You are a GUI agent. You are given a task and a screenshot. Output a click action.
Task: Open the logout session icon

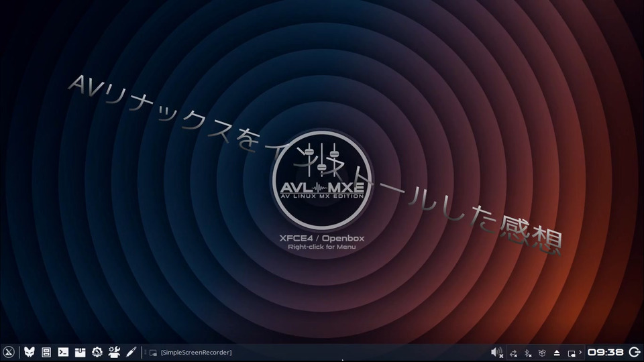[635, 352]
